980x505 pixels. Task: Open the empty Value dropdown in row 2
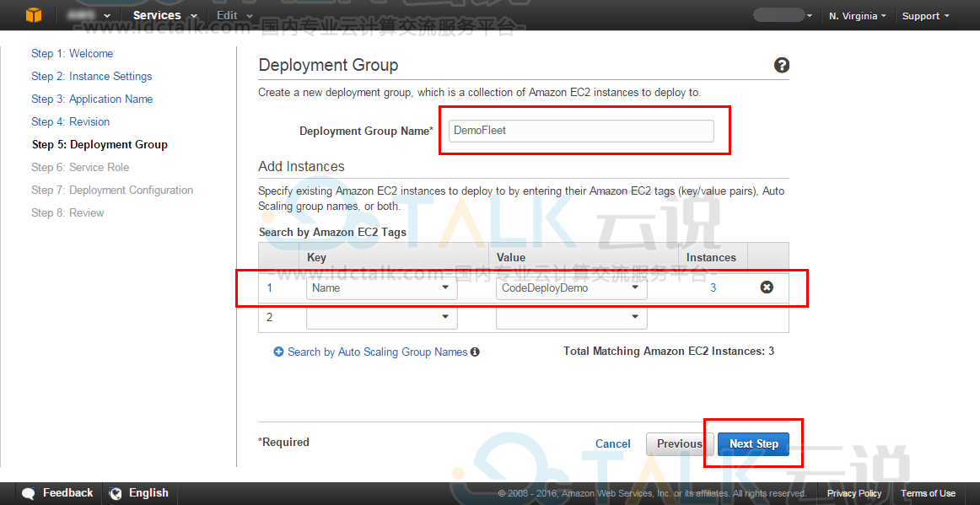pyautogui.click(x=571, y=317)
